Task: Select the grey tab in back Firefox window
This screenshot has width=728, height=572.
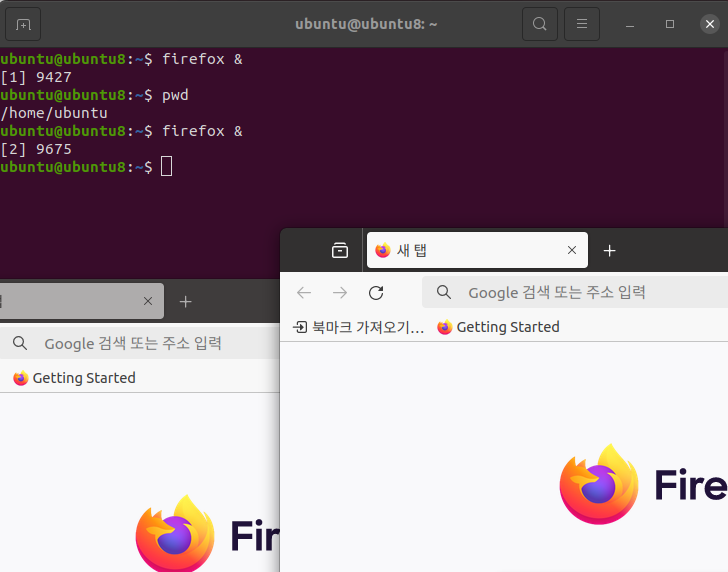Action: tap(82, 301)
